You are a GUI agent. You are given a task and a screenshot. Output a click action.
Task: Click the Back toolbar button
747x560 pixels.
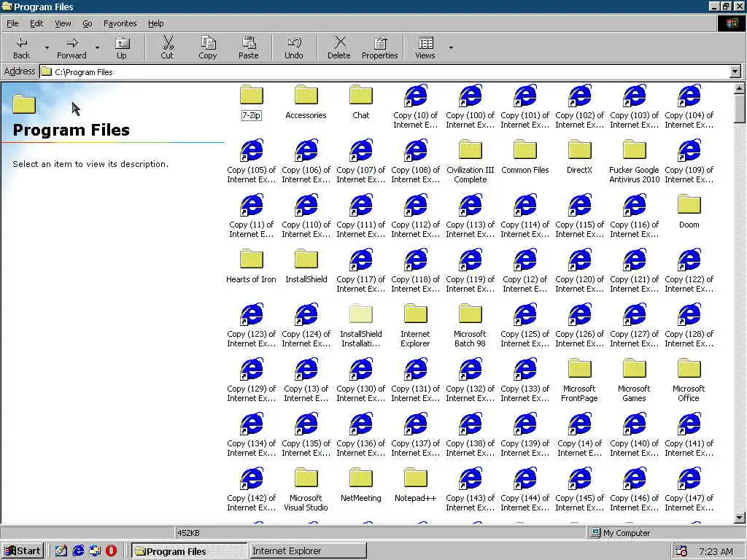click(21, 47)
